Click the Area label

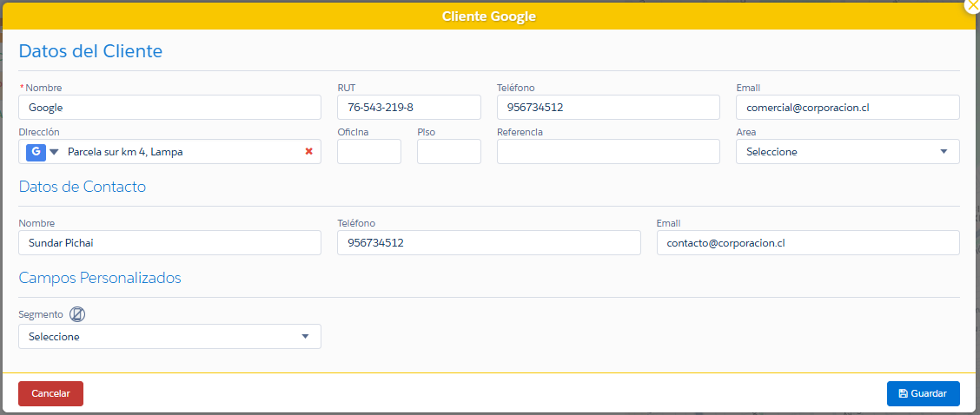(746, 132)
